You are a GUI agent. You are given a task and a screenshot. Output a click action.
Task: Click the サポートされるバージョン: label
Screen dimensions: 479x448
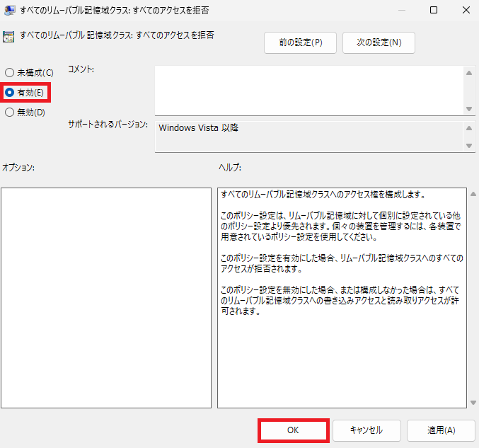coord(108,125)
